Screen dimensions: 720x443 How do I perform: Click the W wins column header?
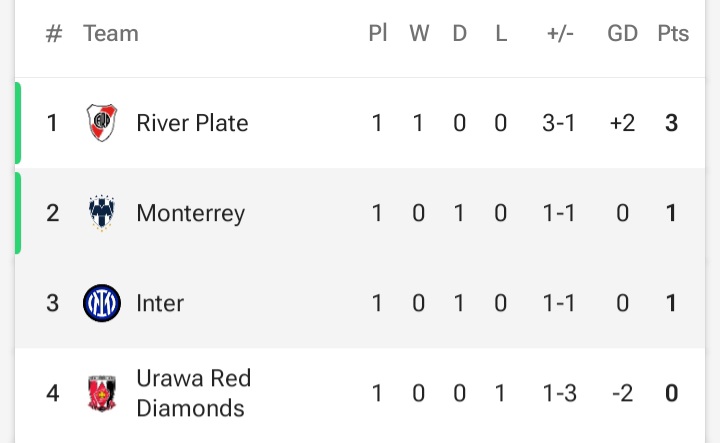tap(419, 34)
